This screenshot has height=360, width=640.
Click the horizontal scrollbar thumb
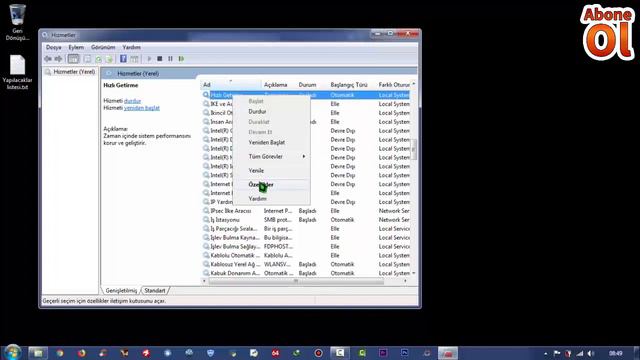coord(296,281)
